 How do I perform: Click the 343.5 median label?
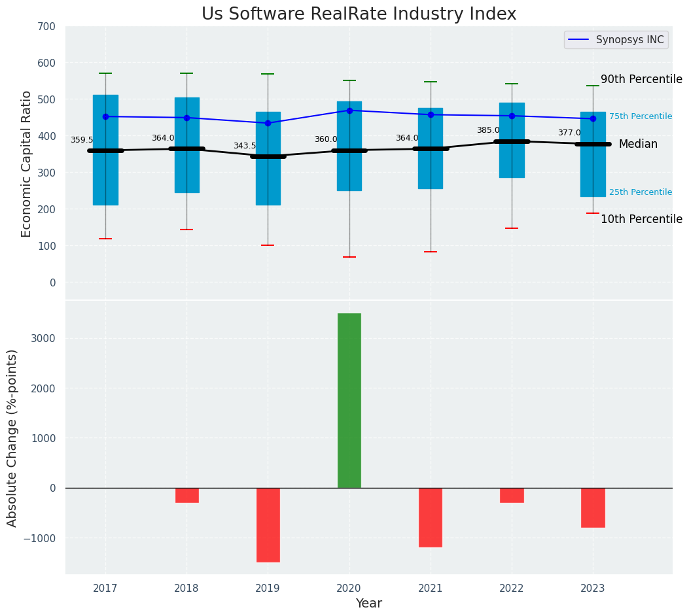point(245,146)
